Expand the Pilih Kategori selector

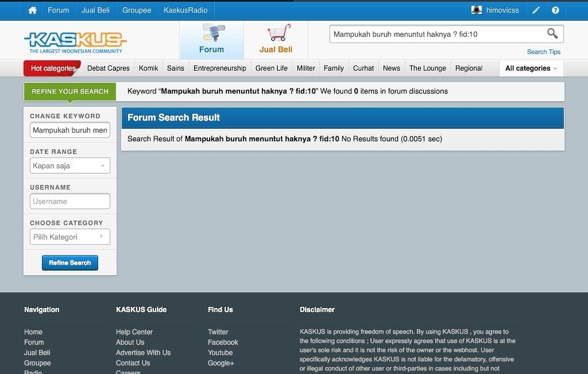[x=69, y=237]
